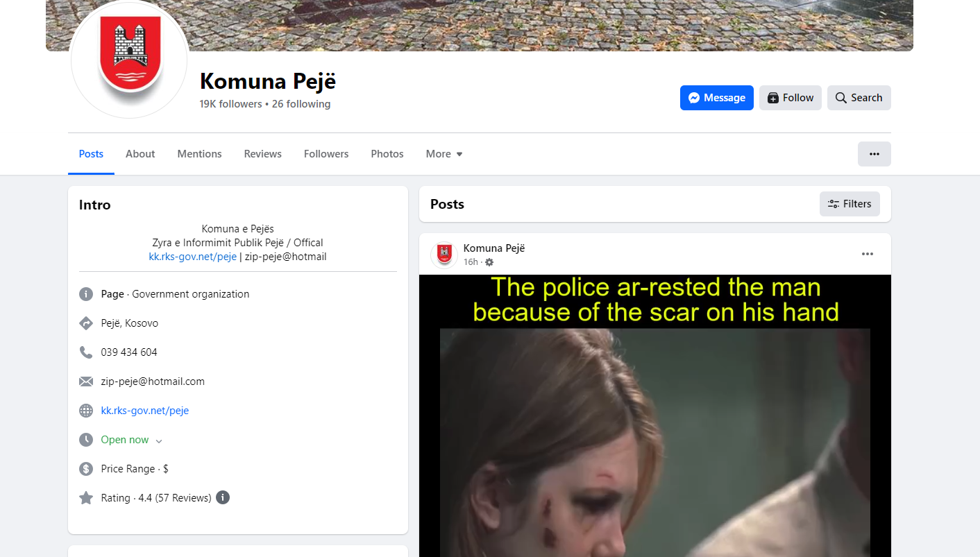Visit kk.rks-gov.net/peje link in the intro description

193,257
